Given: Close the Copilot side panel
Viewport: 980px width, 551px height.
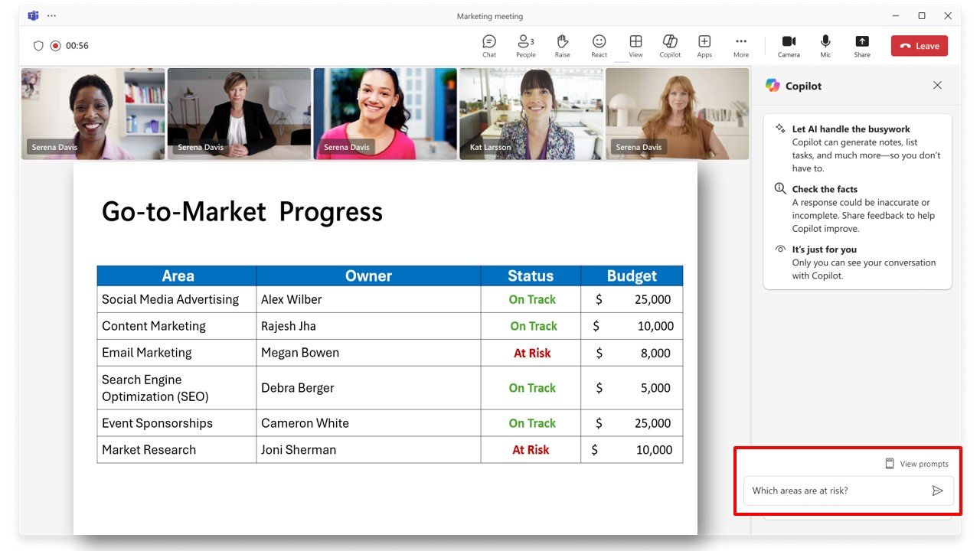Looking at the screenshot, I should pyautogui.click(x=937, y=86).
